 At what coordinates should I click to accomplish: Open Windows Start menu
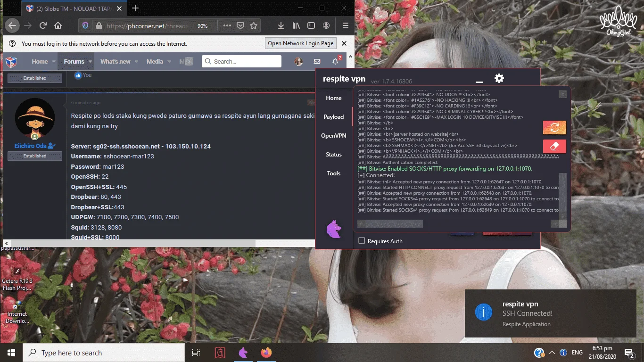pos(11,353)
